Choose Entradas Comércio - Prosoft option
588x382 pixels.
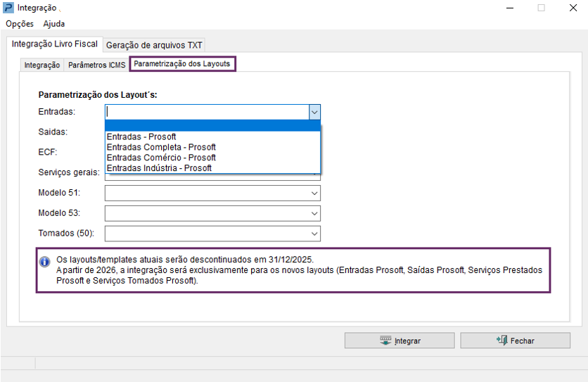212,158
